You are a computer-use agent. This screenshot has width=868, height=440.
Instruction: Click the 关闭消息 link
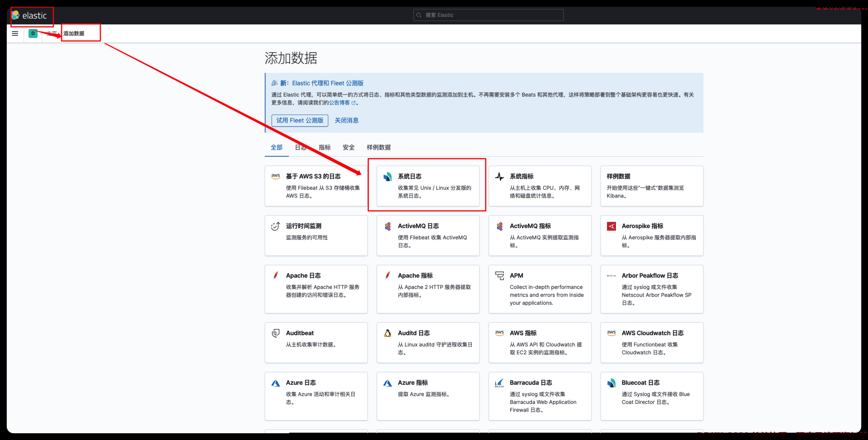[x=346, y=120]
